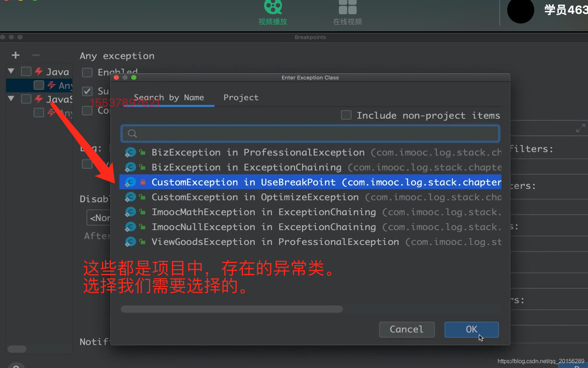Toggle the Enabled checkbox
This screenshot has width=588, height=368.
87,72
